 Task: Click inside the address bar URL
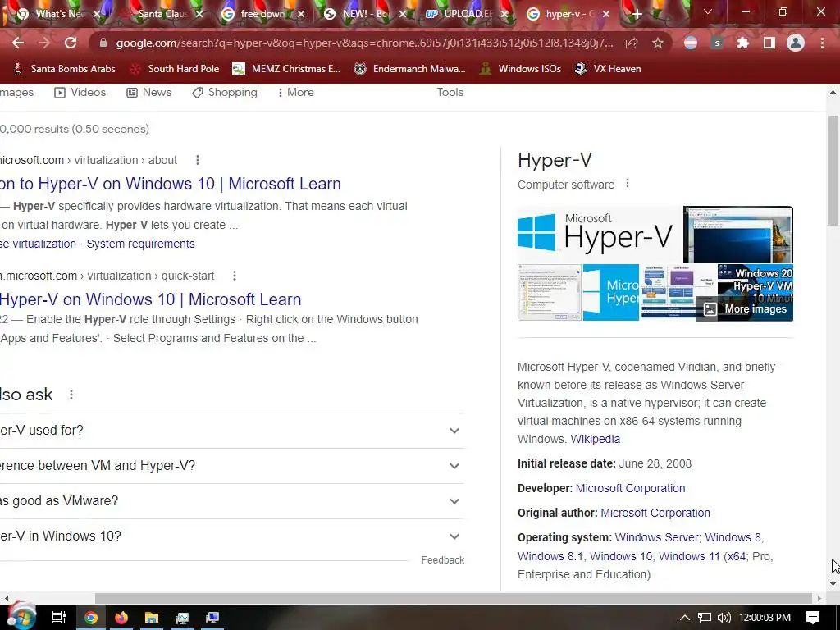pos(364,43)
